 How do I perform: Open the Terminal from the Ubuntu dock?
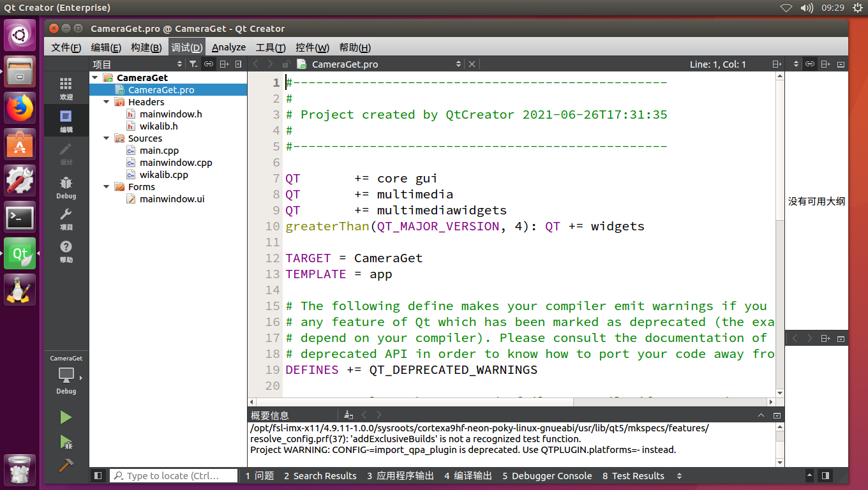tap(20, 218)
